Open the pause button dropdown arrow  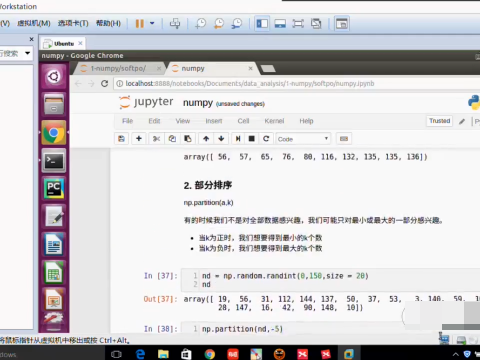pos(152,23)
